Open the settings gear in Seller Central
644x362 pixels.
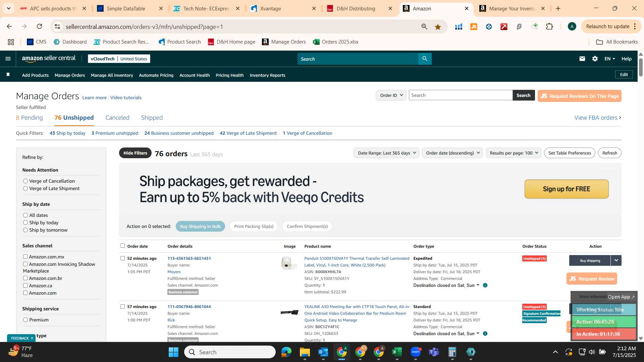(595, 59)
